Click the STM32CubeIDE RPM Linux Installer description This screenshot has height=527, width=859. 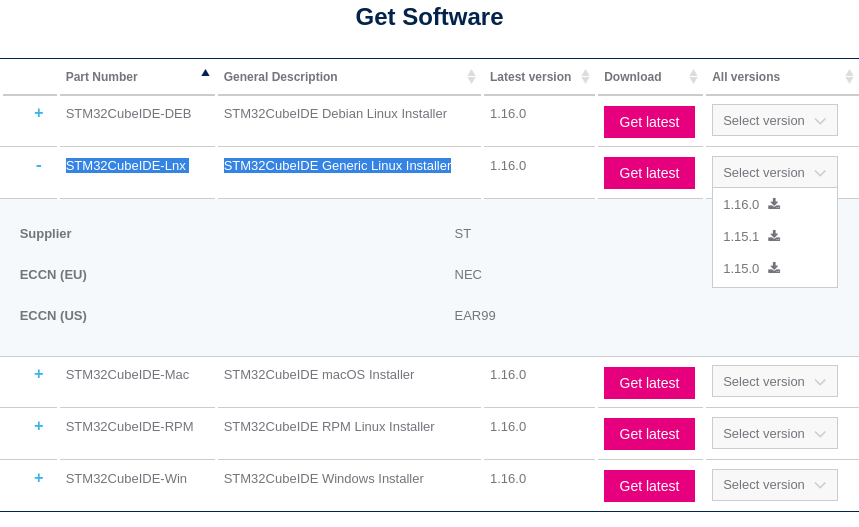[x=329, y=427]
